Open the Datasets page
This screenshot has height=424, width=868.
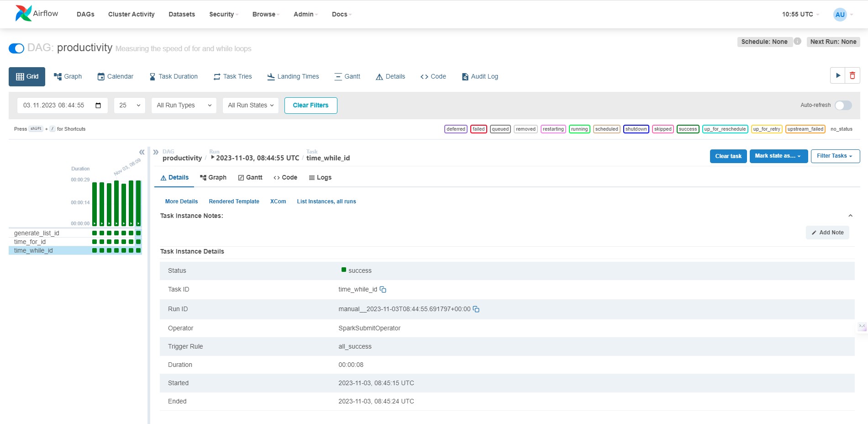pyautogui.click(x=182, y=14)
